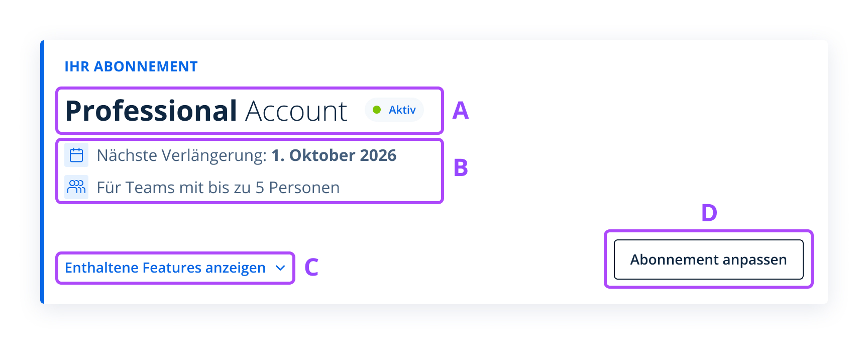Click the chevron next to Enthaltene Features

[280, 268]
